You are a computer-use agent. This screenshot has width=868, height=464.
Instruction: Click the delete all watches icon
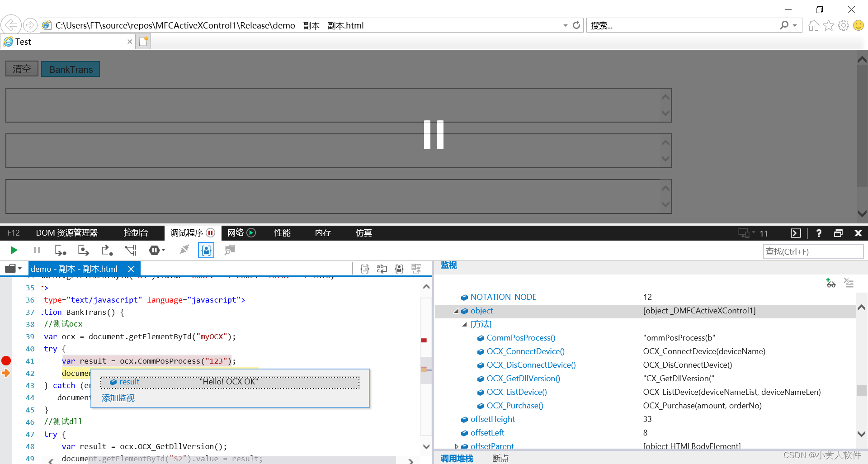tap(849, 283)
